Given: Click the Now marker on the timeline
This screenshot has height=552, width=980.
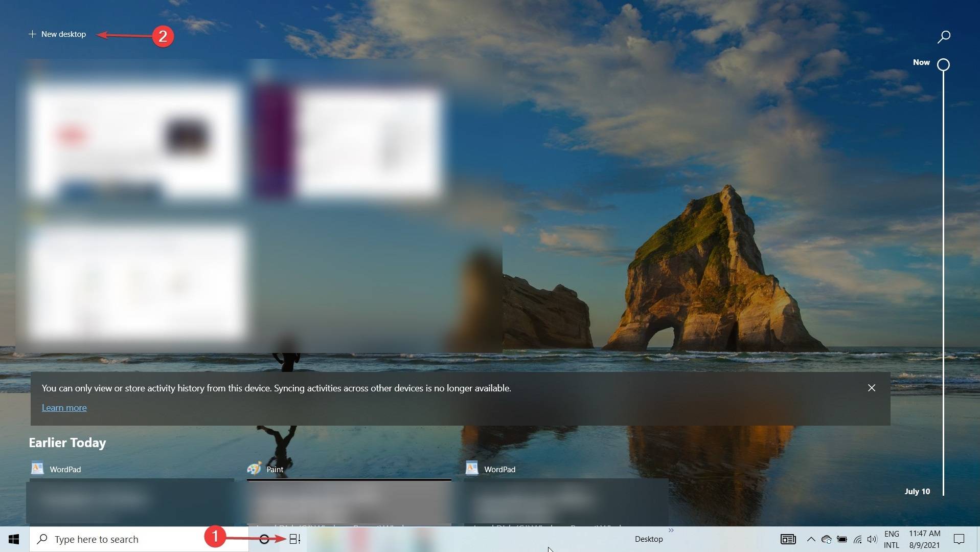Looking at the screenshot, I should [943, 64].
